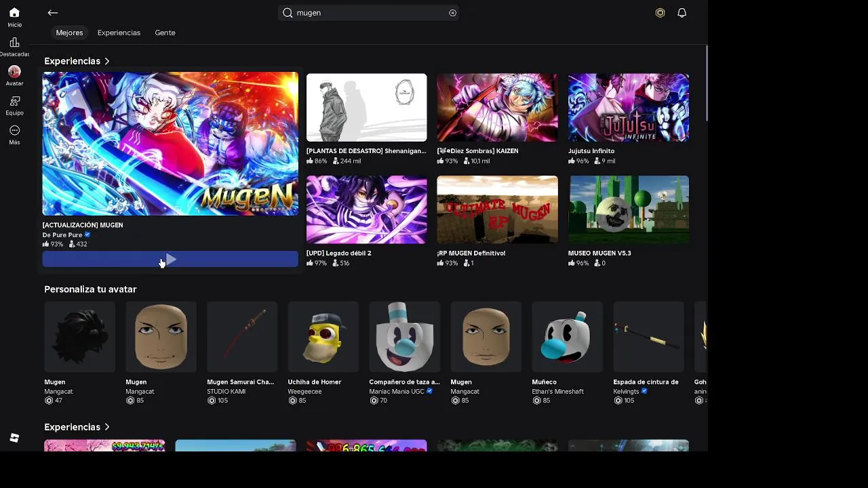Open the ¡RP MUGEN Definitivo! thumbnail
This screenshot has width=868, height=488.
497,209
